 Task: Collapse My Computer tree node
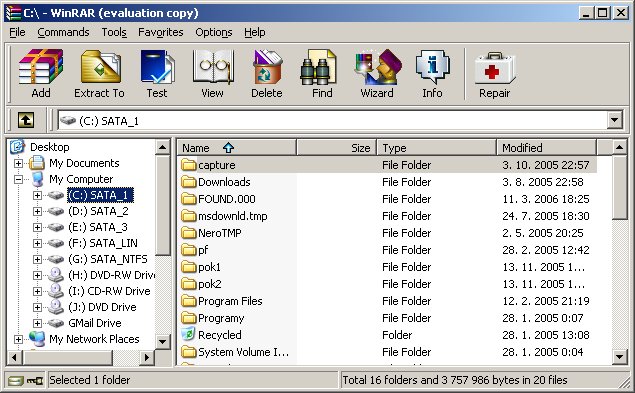[x=18, y=179]
